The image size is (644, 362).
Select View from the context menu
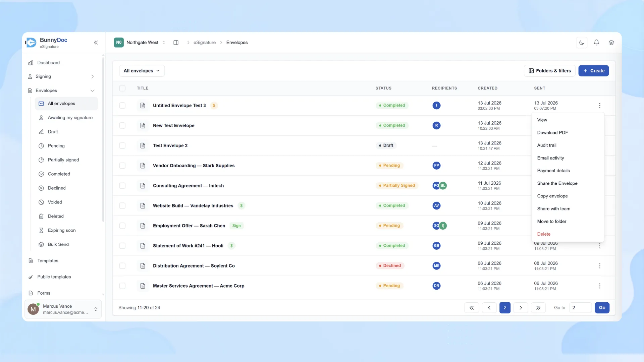click(x=568, y=120)
